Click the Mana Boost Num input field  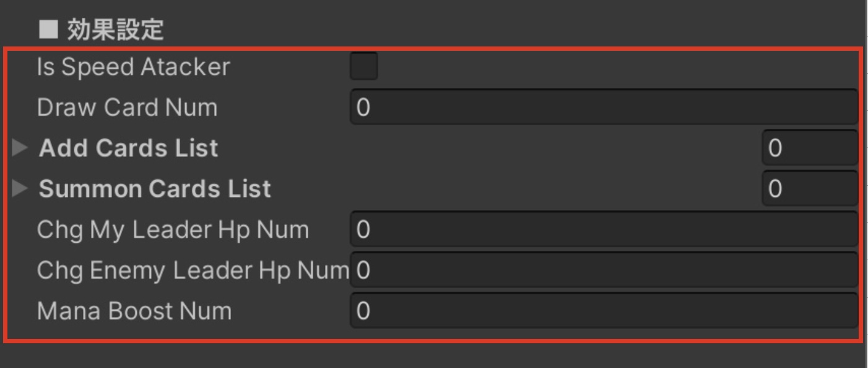(x=604, y=310)
